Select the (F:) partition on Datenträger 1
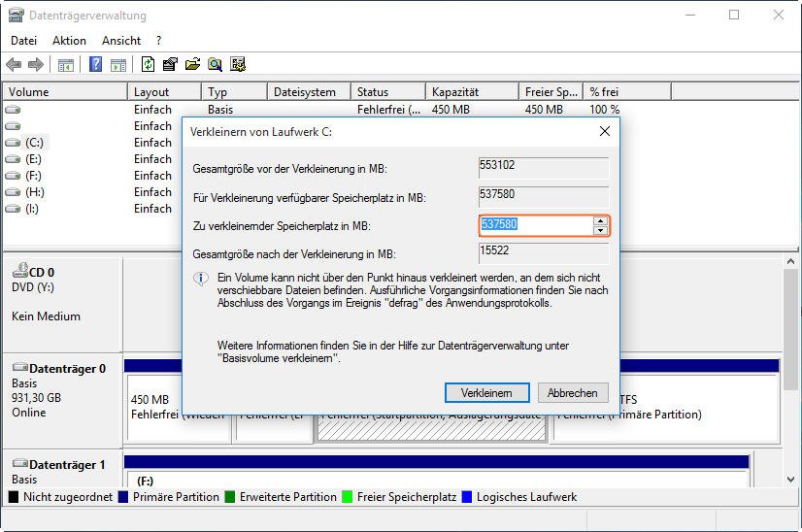 [x=437, y=479]
